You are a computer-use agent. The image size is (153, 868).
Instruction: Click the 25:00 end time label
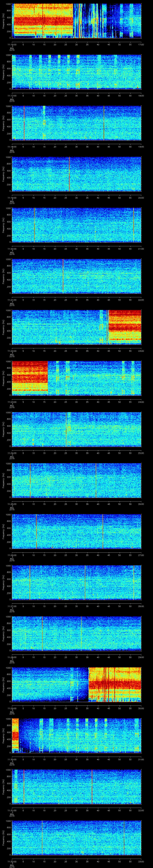(141, 453)
